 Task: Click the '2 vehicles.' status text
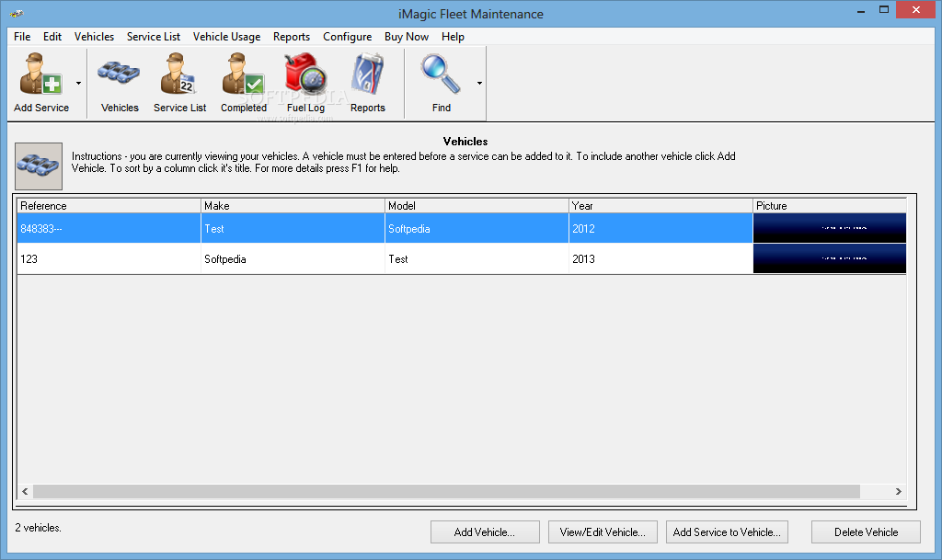(x=38, y=528)
